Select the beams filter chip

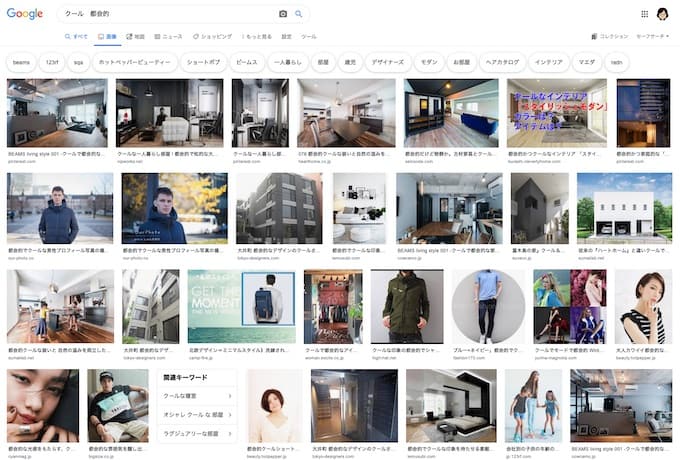click(x=21, y=62)
